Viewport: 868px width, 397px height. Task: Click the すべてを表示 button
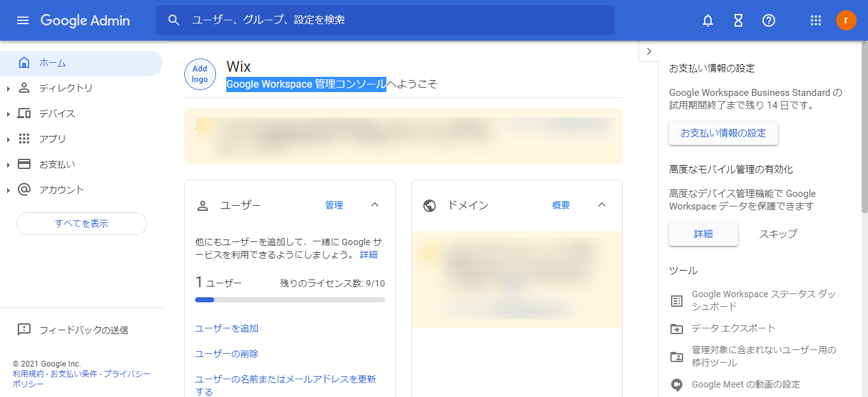[x=81, y=224]
